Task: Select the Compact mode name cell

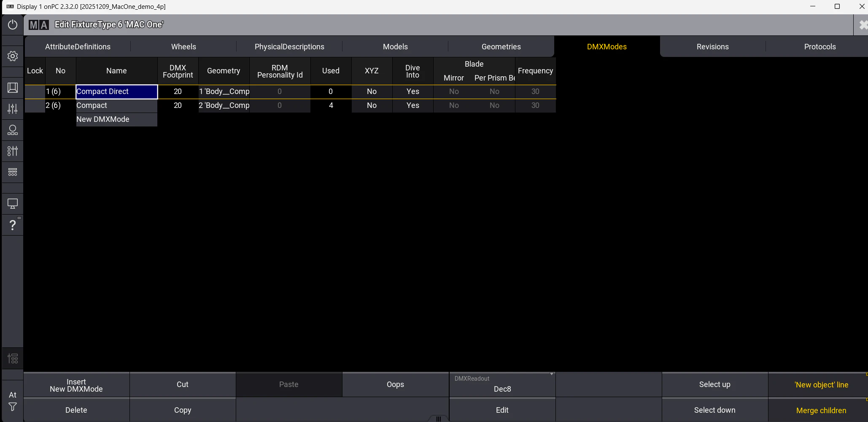Action: [x=116, y=105]
